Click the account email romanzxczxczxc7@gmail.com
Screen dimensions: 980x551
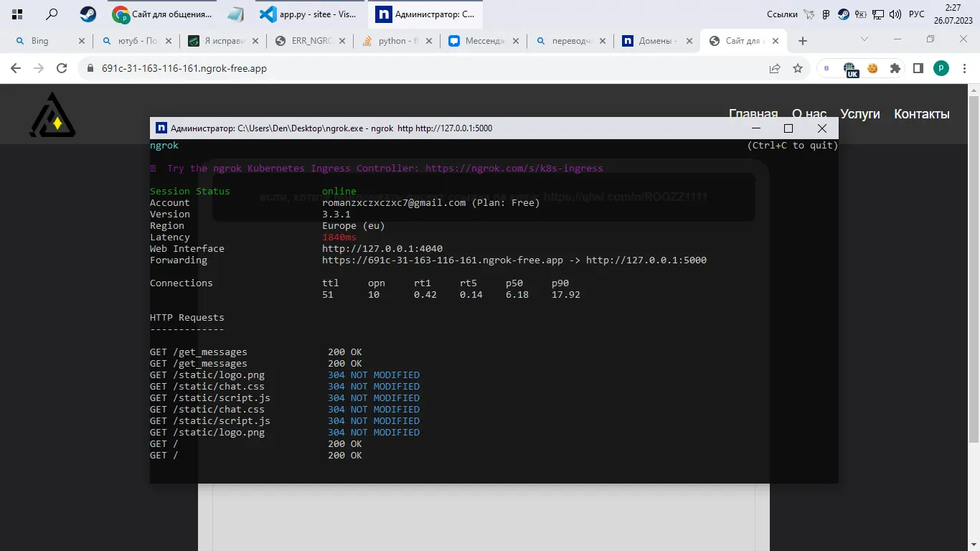point(394,203)
